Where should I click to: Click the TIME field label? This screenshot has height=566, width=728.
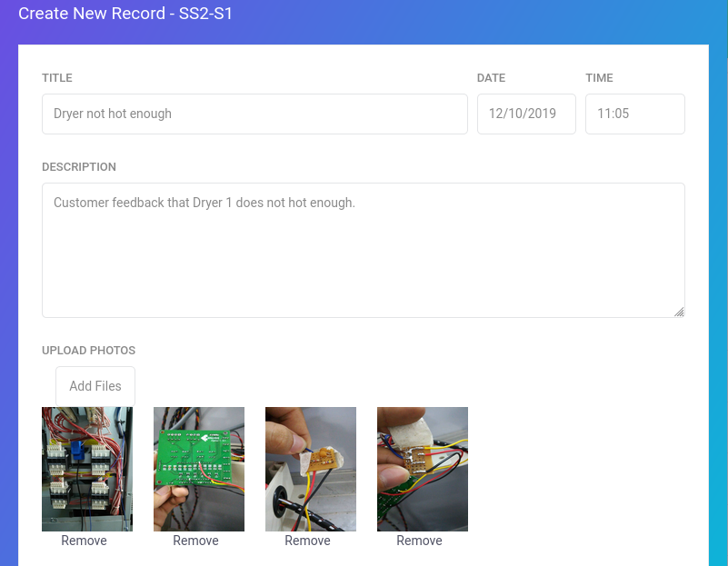[599, 78]
